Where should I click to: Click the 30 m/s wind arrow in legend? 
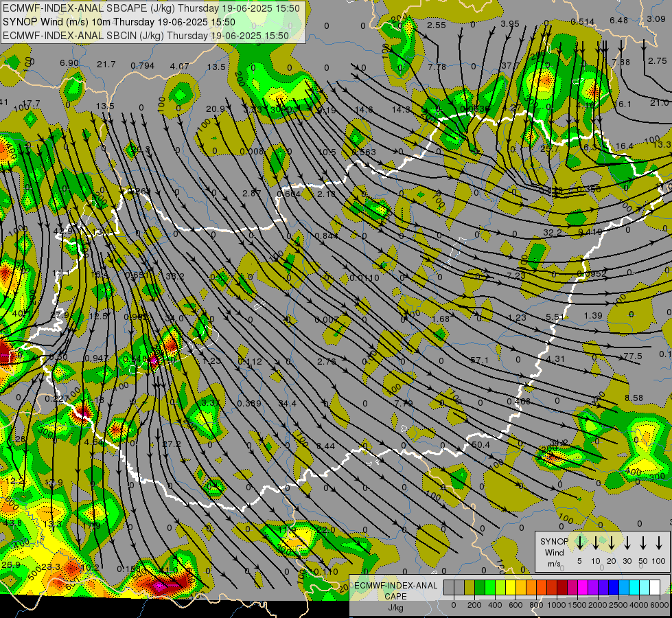tap(627, 543)
